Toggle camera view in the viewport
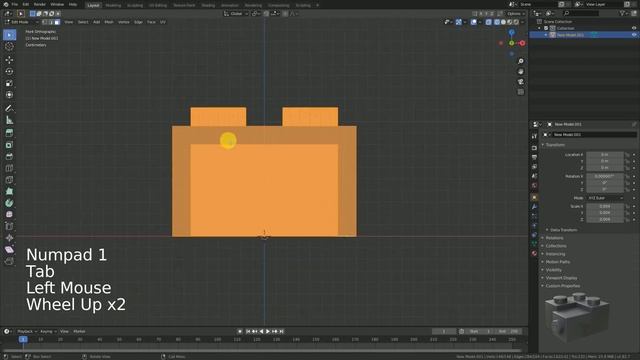The image size is (640, 360). [x=520, y=82]
